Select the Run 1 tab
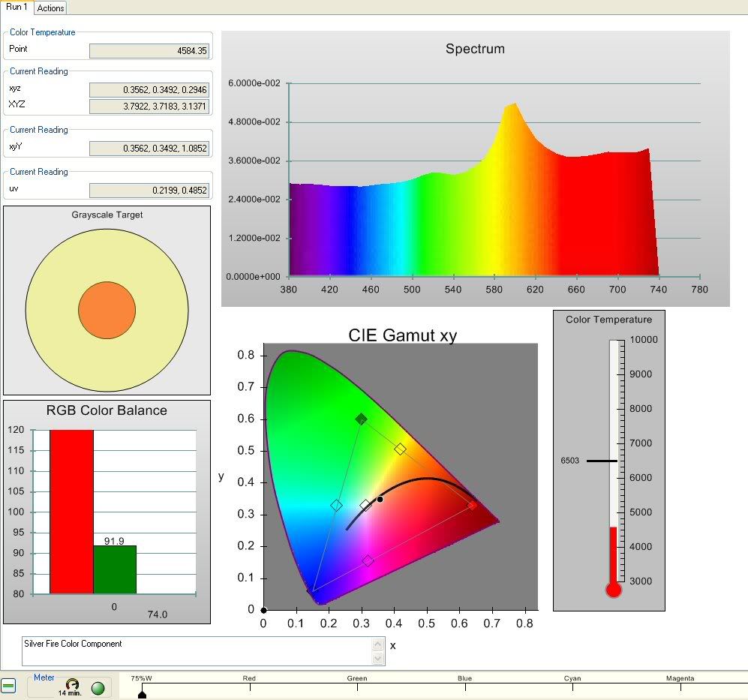748x700 pixels. pyautogui.click(x=17, y=7)
